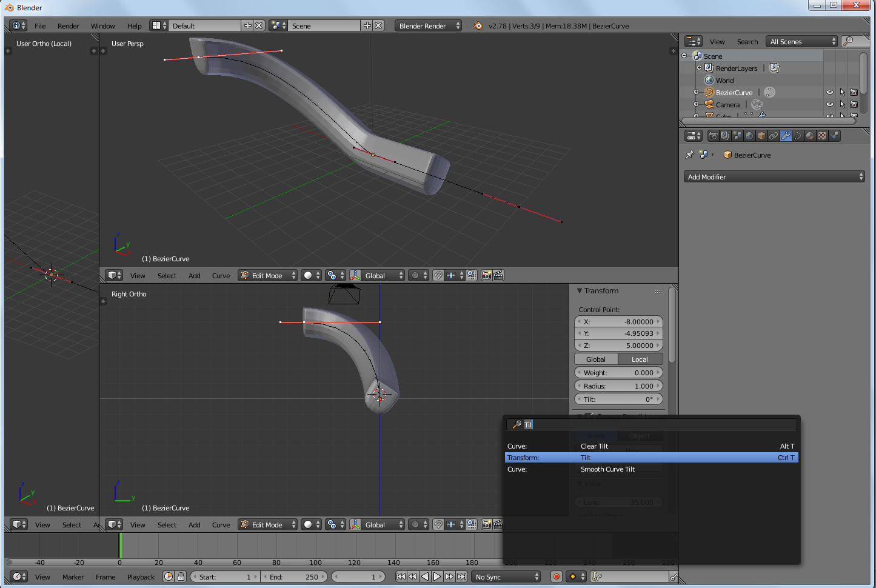Collapse the Scene tree in outliner
This screenshot has height=588, width=876.
684,56
